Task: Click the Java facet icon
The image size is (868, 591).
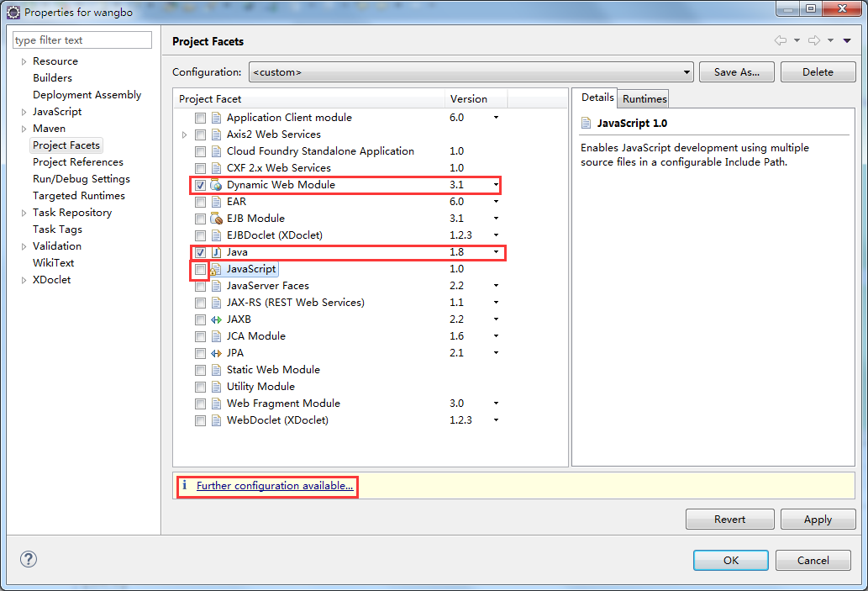Action: [216, 252]
